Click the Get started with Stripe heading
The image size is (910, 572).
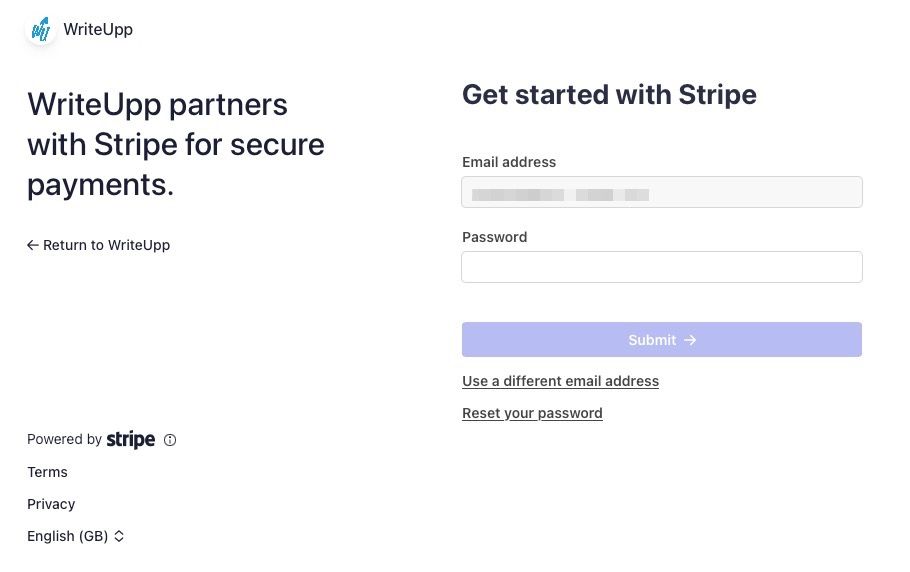point(609,95)
